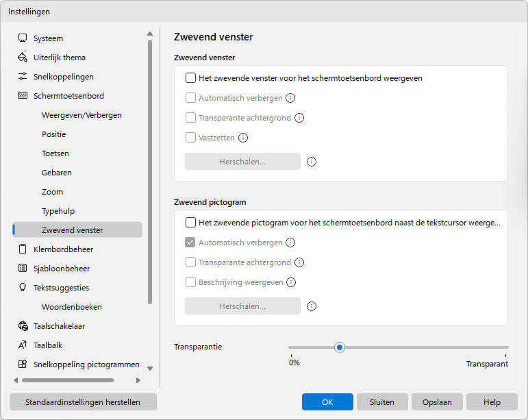Toggle Automatisch verbergen under Zwevend venster
This screenshot has height=420, width=528.
pyautogui.click(x=190, y=98)
